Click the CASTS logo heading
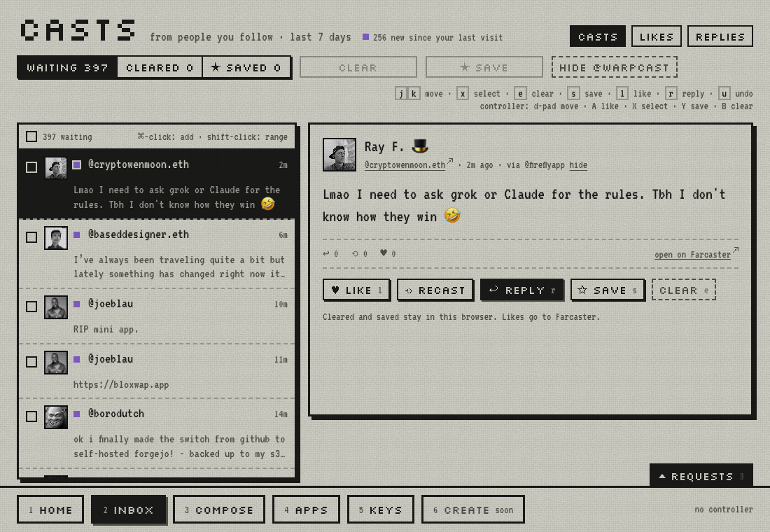Screen dimensions: 770x532 point(78,31)
